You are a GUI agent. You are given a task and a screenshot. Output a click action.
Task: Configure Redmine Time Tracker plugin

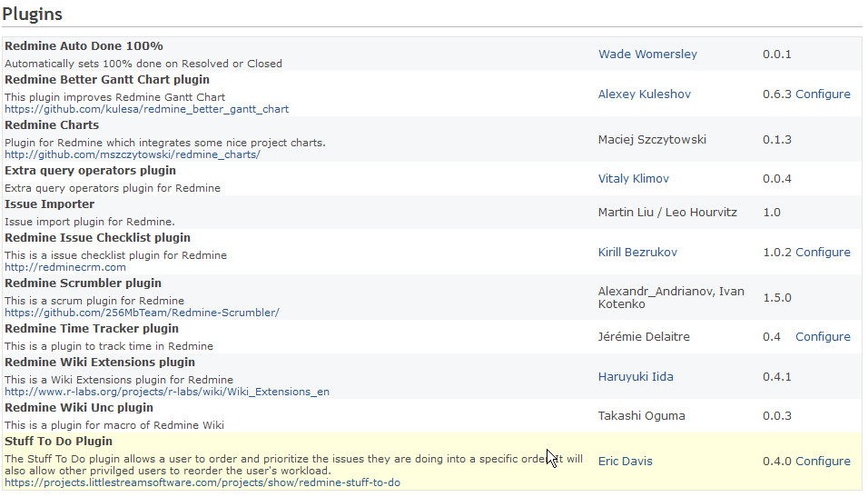823,337
